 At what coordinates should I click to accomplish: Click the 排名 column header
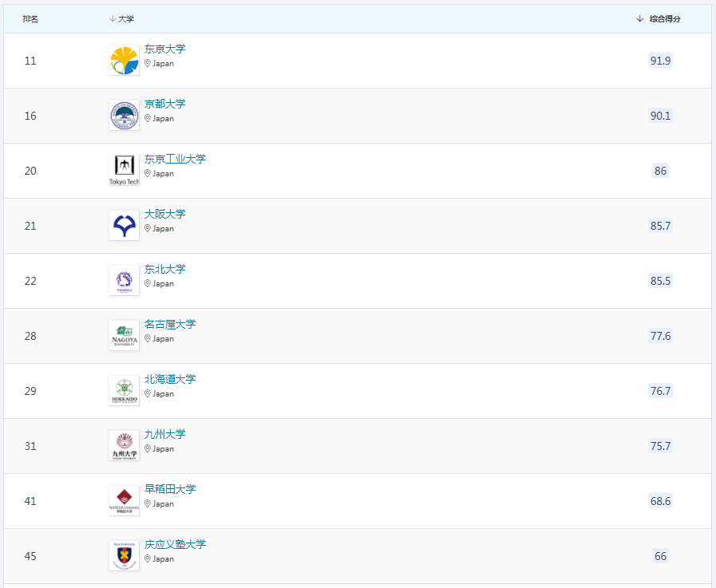click(30, 18)
